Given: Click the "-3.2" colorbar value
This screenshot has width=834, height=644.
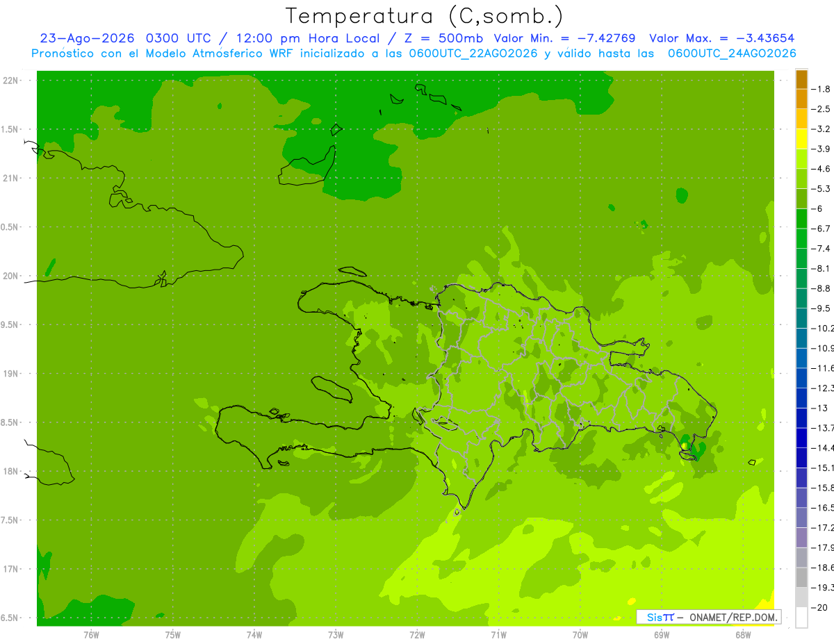Looking at the screenshot, I should [x=821, y=129].
